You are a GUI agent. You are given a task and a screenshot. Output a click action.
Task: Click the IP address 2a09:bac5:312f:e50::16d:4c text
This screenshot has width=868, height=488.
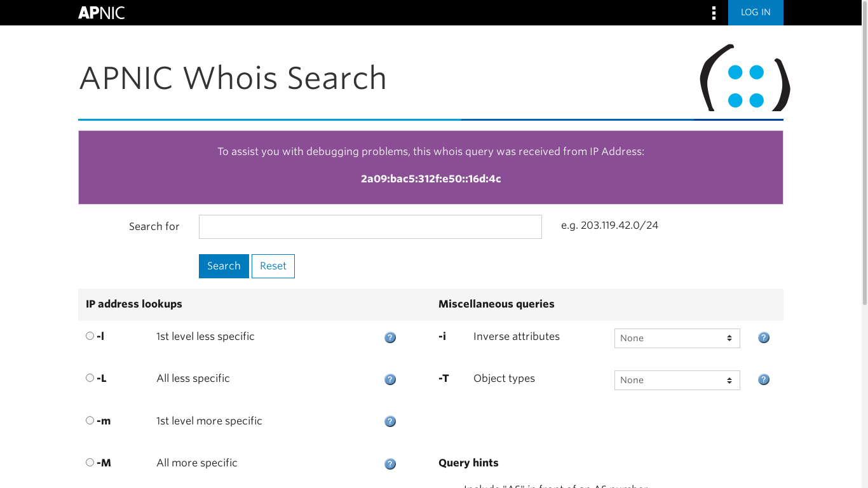point(431,179)
